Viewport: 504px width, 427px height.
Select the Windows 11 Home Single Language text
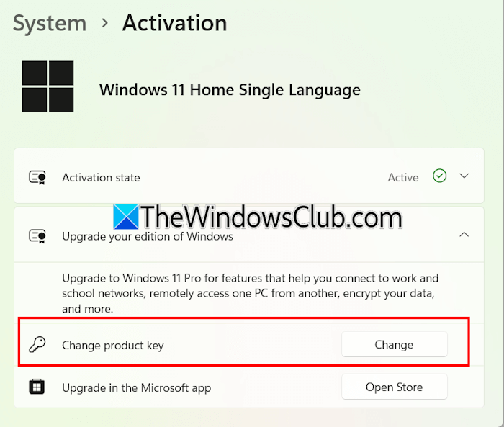(x=230, y=90)
